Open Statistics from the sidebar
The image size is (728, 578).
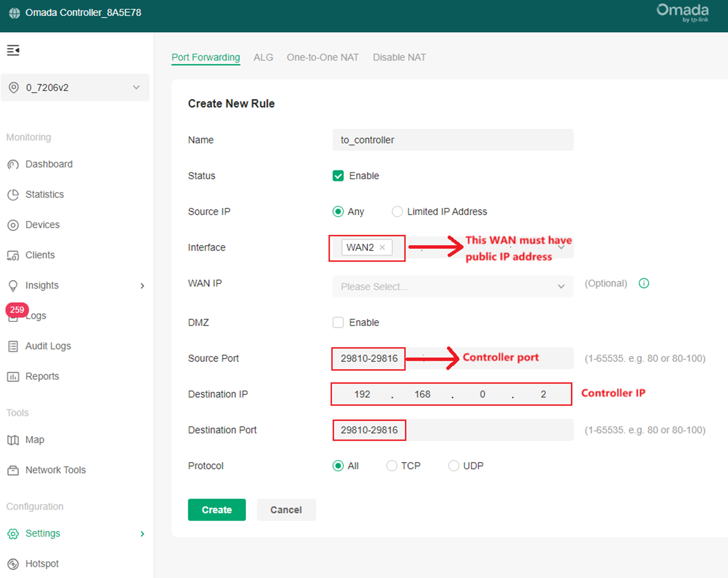44,195
